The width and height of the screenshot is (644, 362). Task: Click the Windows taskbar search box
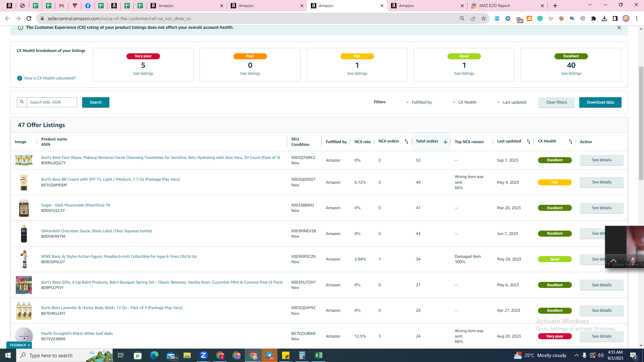pyautogui.click(x=64, y=355)
